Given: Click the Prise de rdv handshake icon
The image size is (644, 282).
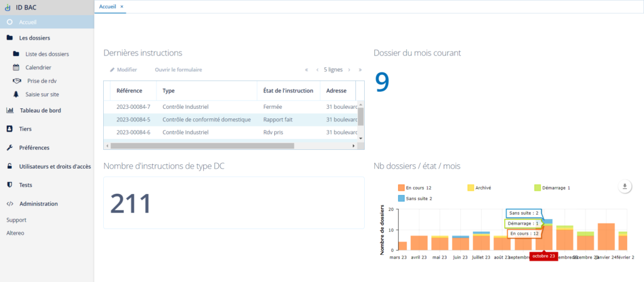Looking at the screenshot, I should pos(16,81).
